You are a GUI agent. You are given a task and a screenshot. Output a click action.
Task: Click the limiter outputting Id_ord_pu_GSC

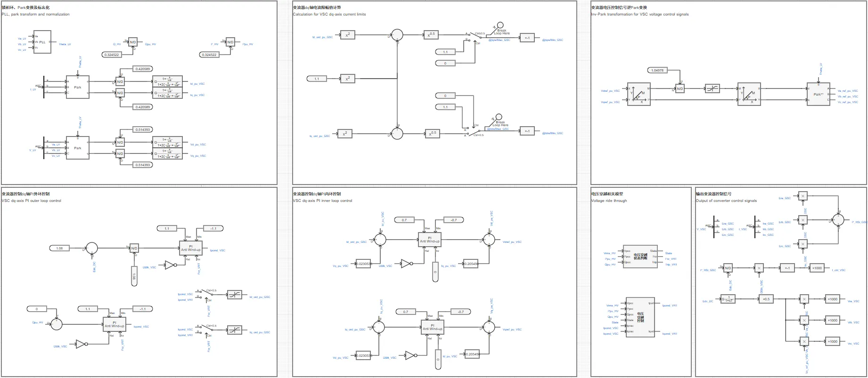pos(234,295)
